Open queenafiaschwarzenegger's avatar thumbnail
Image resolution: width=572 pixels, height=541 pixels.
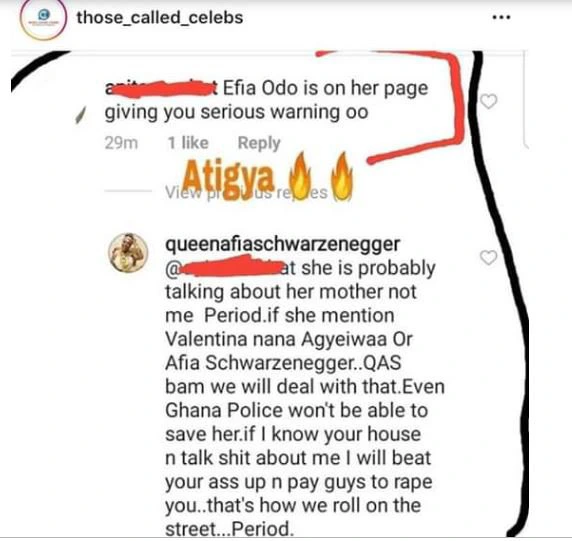point(128,253)
